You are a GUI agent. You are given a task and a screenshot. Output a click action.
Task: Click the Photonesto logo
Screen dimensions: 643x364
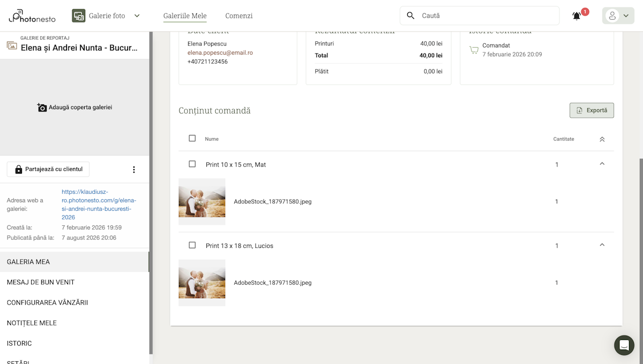32,16
